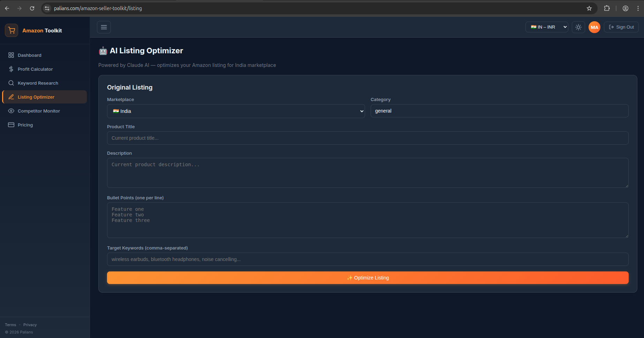644x338 pixels.
Task: Select the Keyword Research magnifier icon
Action: (x=11, y=83)
